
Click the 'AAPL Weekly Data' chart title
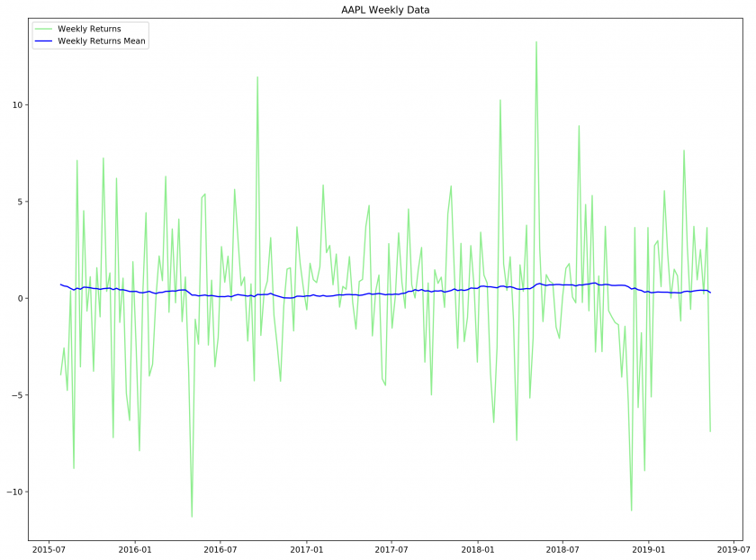(385, 10)
